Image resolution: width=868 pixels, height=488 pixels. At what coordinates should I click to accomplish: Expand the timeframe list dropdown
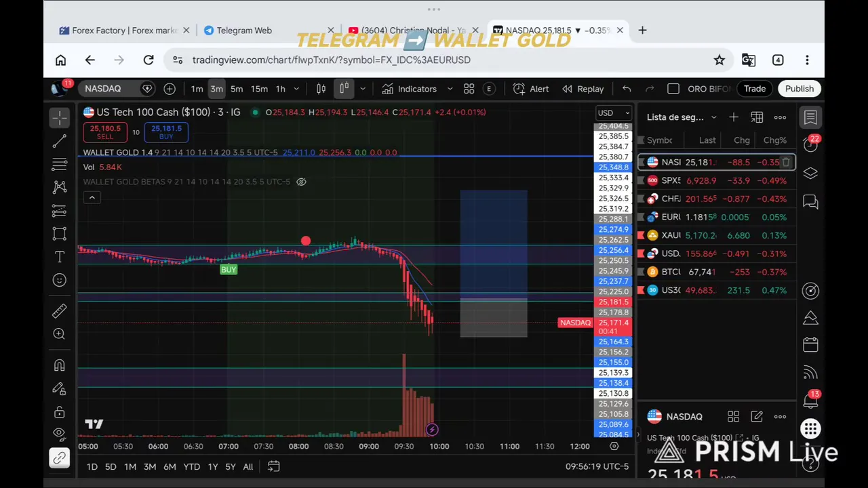tap(296, 89)
